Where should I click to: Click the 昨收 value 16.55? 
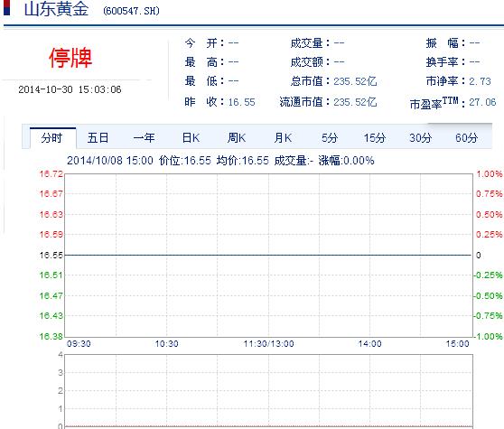[241, 102]
